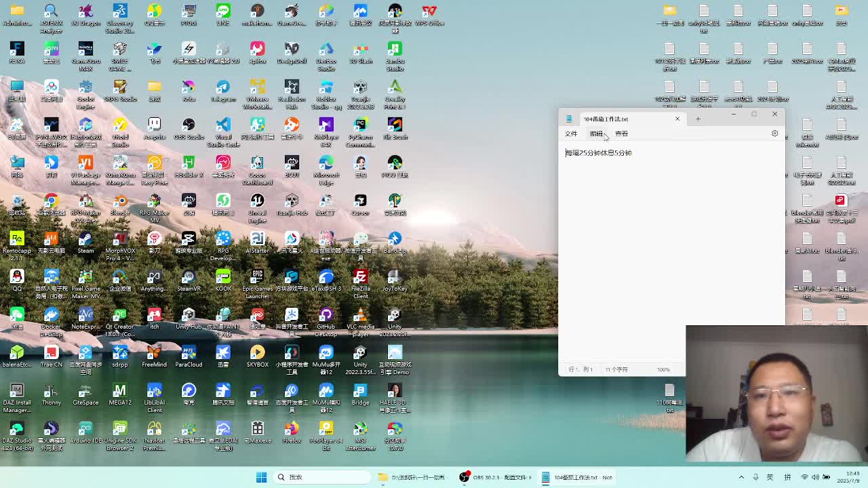Open Notepad settings gear icon
The image size is (868, 488).
(x=774, y=134)
